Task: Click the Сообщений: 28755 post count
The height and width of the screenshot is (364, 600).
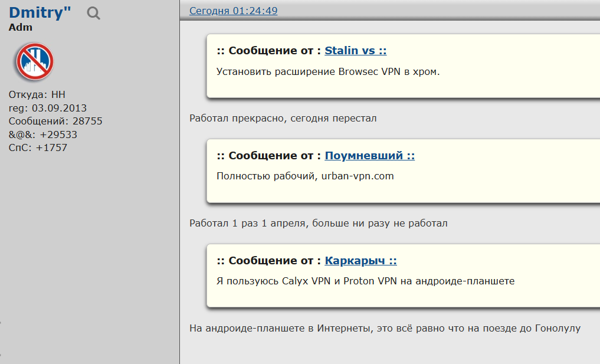Action: point(55,122)
